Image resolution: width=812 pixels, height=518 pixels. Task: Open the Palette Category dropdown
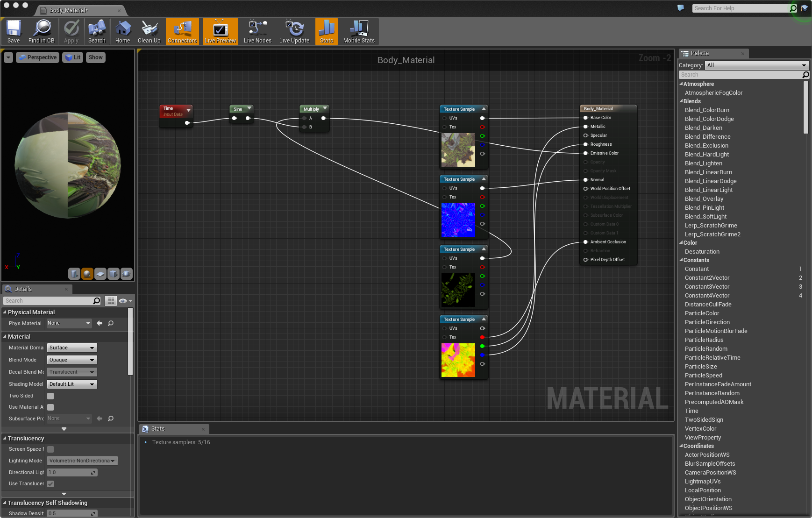coord(756,65)
